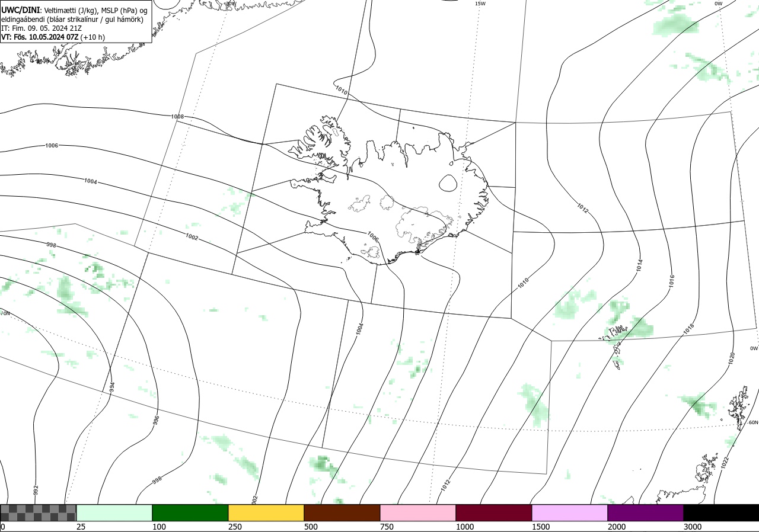Select the 30W longitude label
This screenshot has width=759, height=532.
click(231, 4)
